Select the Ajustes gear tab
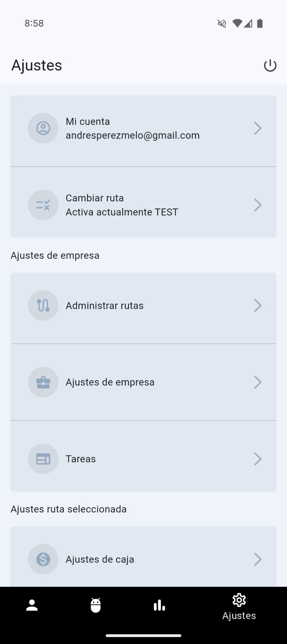 (x=239, y=607)
